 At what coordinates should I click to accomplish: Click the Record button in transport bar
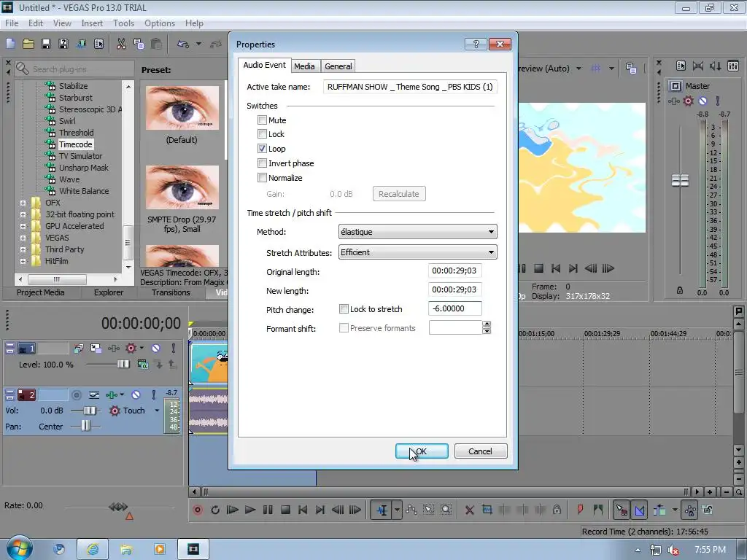[x=197, y=510]
